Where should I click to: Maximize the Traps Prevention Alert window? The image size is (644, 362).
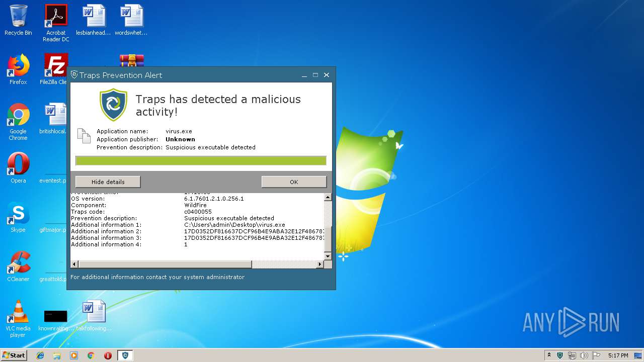315,75
